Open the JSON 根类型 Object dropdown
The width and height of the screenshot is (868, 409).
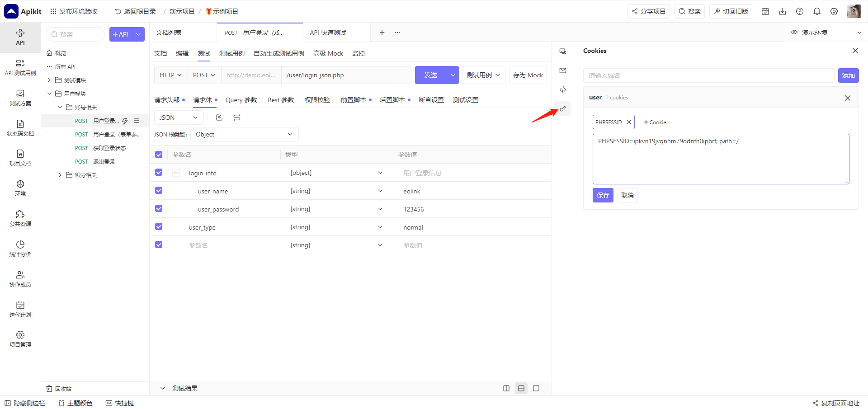point(244,134)
